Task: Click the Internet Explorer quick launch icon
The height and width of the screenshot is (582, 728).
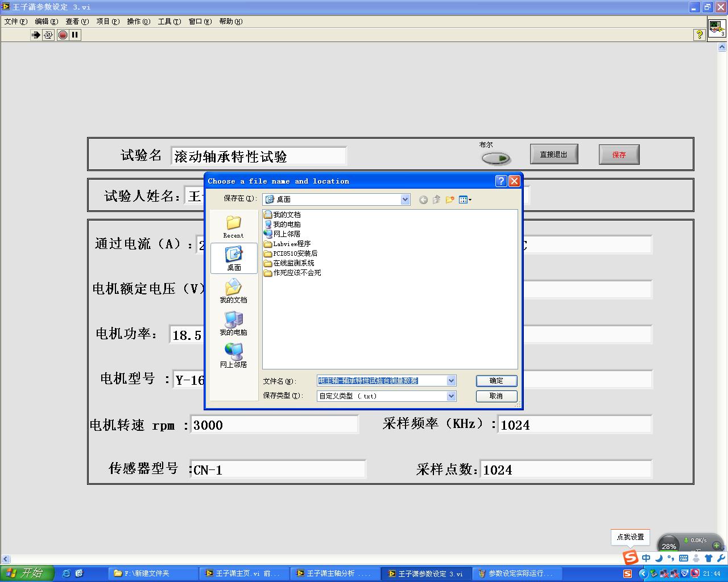Action: (x=66, y=573)
